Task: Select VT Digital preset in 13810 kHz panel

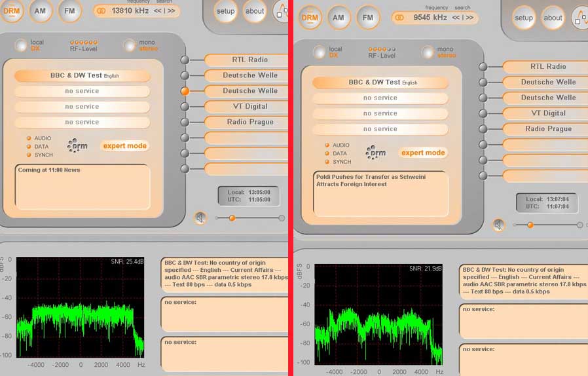Action: pyautogui.click(x=246, y=106)
